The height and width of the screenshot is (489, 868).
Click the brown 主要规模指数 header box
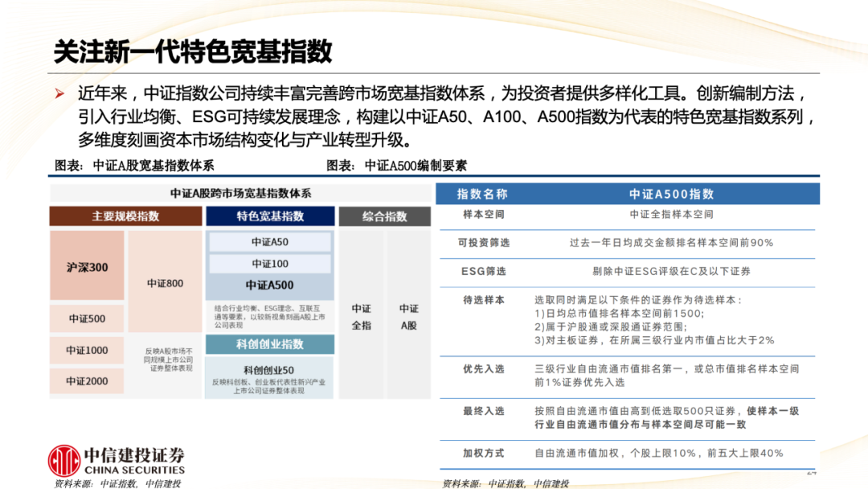tap(125, 216)
